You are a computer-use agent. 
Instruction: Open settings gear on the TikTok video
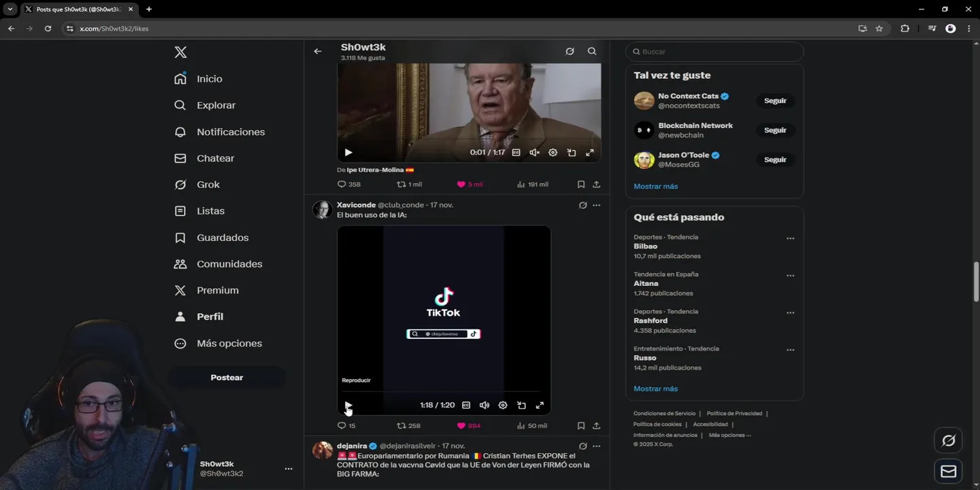point(503,406)
